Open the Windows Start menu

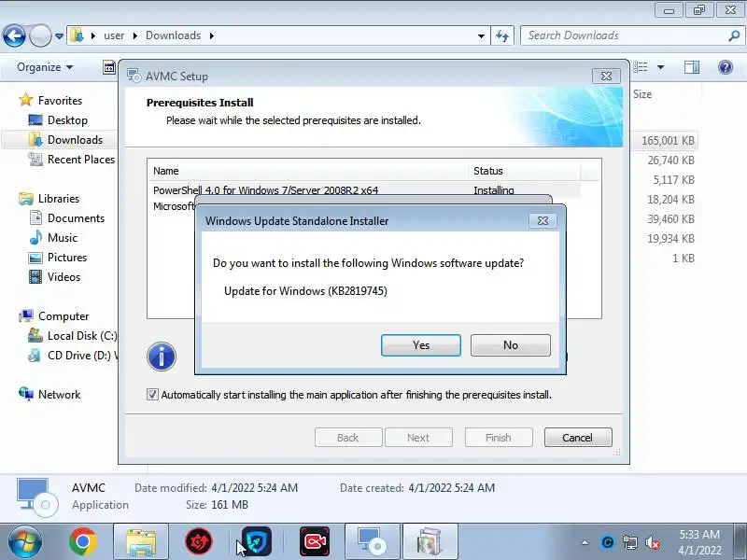(25, 542)
